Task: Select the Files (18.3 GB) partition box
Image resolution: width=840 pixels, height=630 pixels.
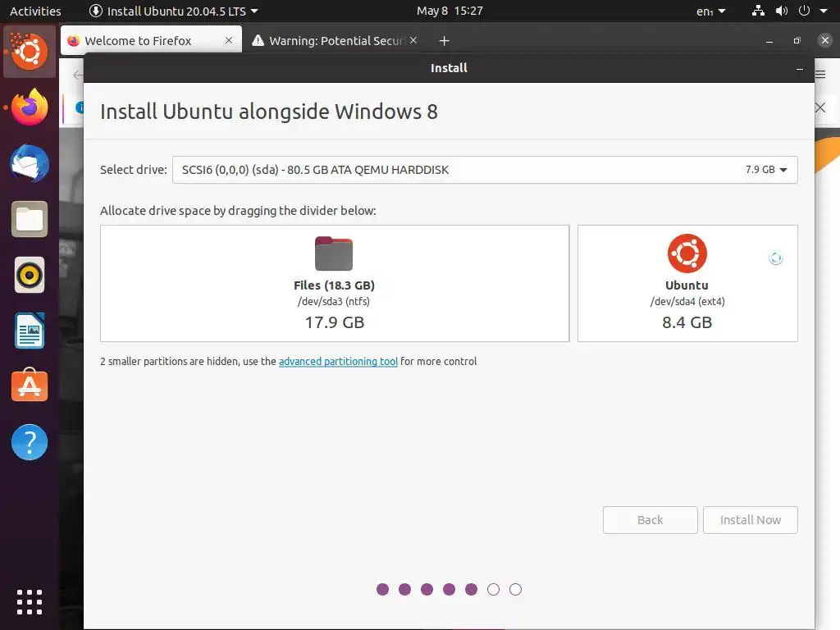Action: tap(335, 283)
